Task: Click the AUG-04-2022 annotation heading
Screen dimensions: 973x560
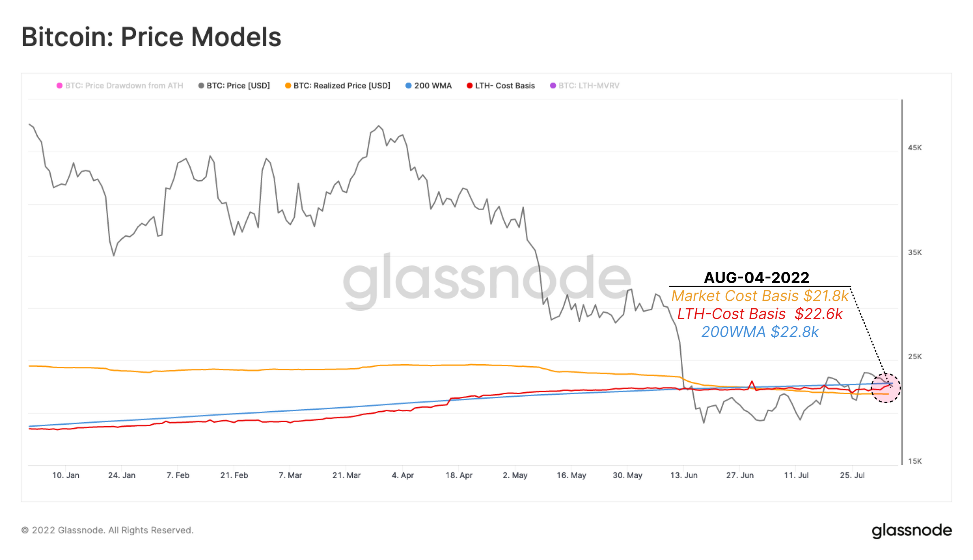Action: tap(757, 278)
